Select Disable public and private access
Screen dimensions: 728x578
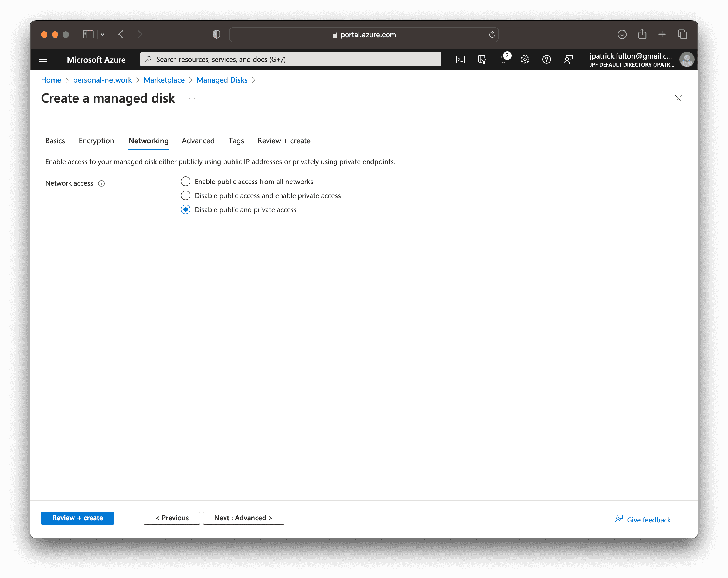point(185,210)
